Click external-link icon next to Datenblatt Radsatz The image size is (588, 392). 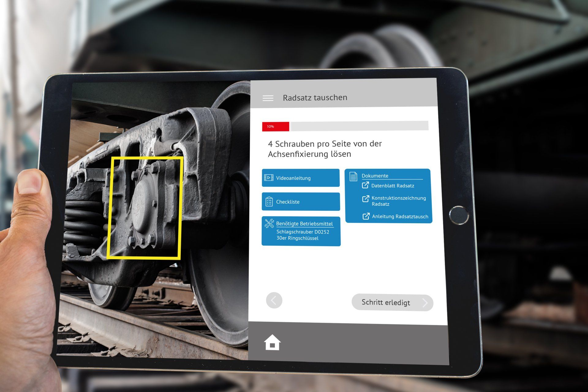click(365, 185)
